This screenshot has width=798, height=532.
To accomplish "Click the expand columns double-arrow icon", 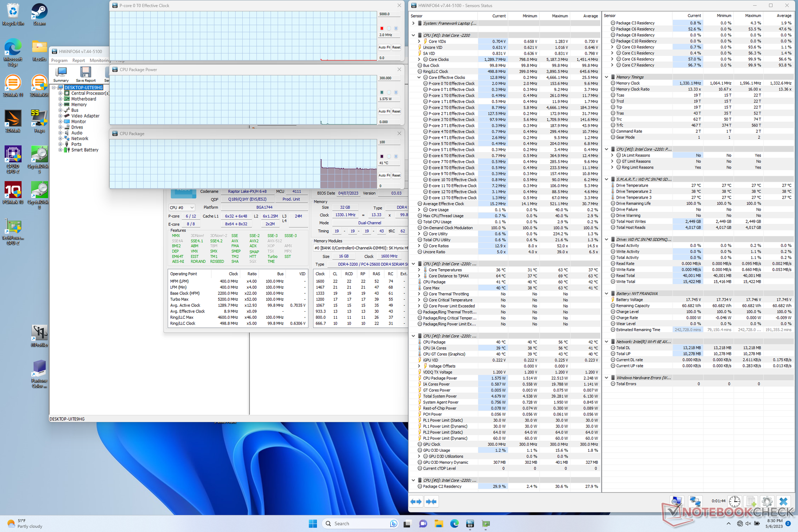I will tap(416, 501).
